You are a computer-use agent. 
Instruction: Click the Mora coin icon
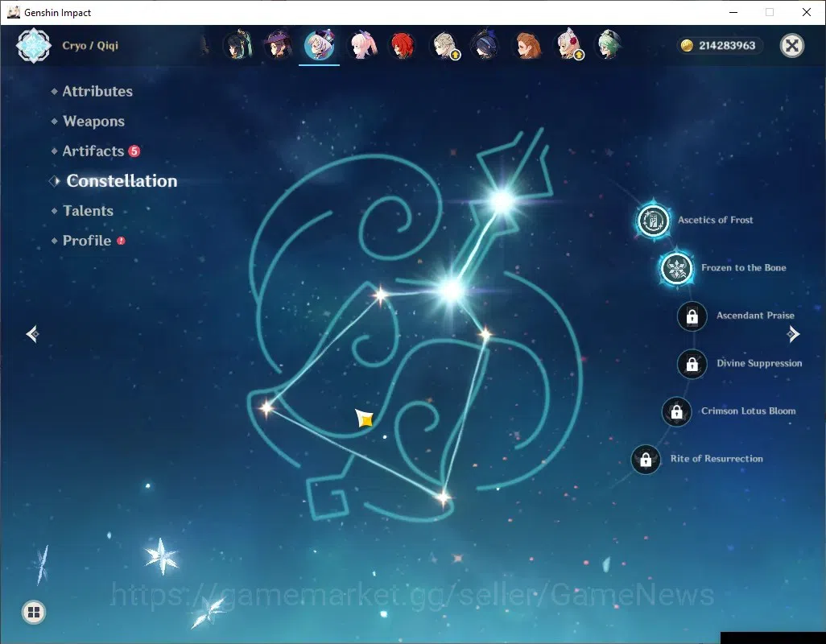pyautogui.click(x=687, y=46)
